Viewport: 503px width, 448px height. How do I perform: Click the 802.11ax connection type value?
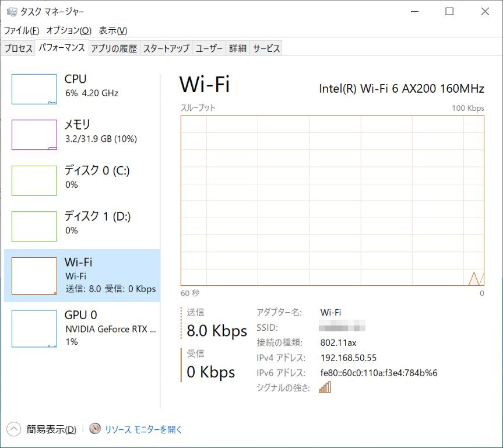[338, 342]
